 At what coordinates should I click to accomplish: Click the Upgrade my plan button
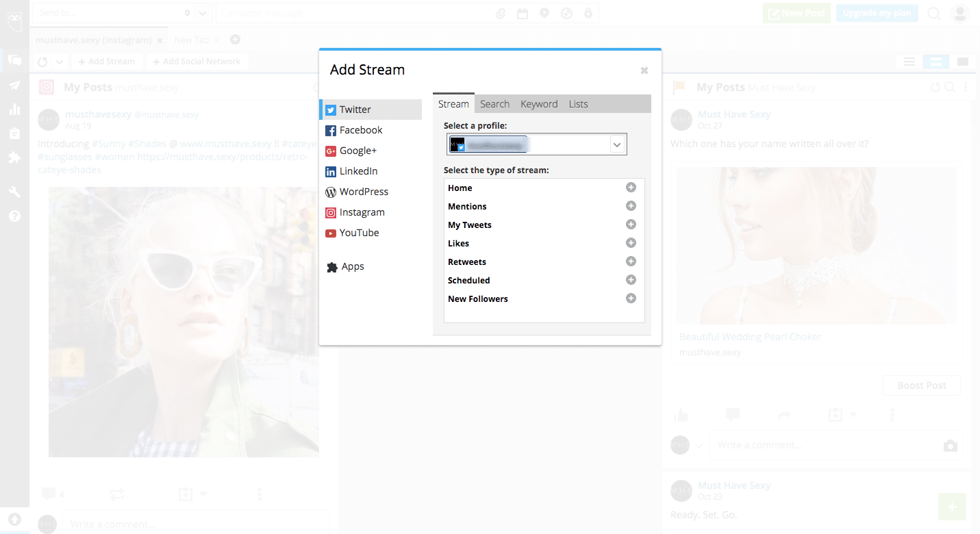(877, 13)
